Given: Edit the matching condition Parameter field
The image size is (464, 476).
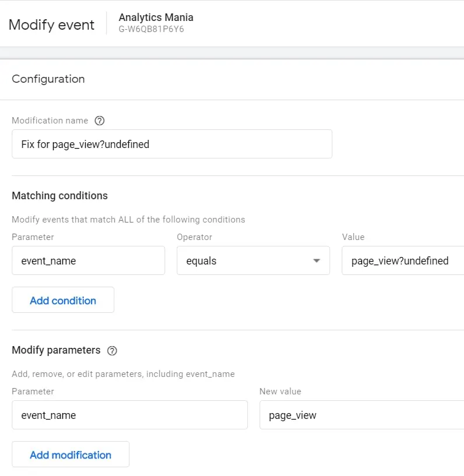Looking at the screenshot, I should pos(89,260).
